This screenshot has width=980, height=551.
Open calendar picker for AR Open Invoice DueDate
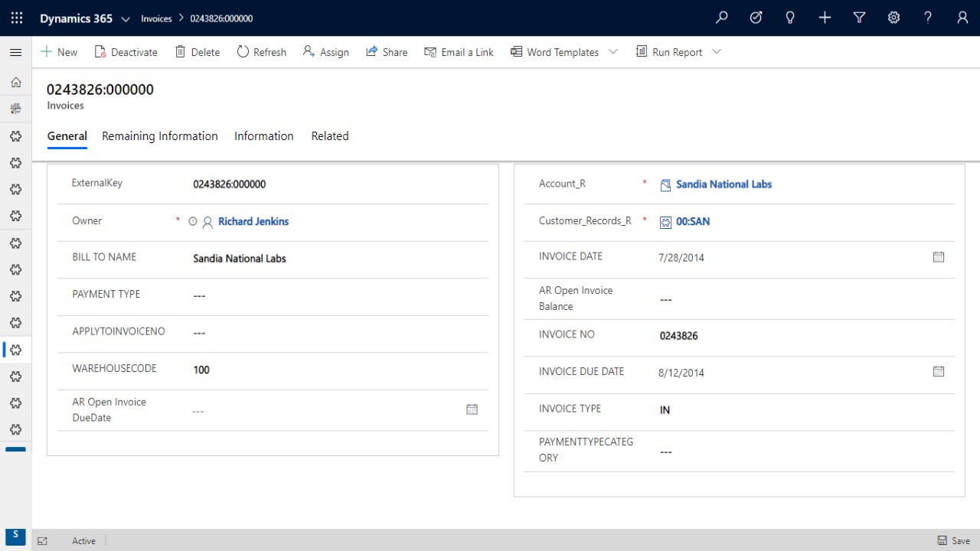tap(472, 409)
